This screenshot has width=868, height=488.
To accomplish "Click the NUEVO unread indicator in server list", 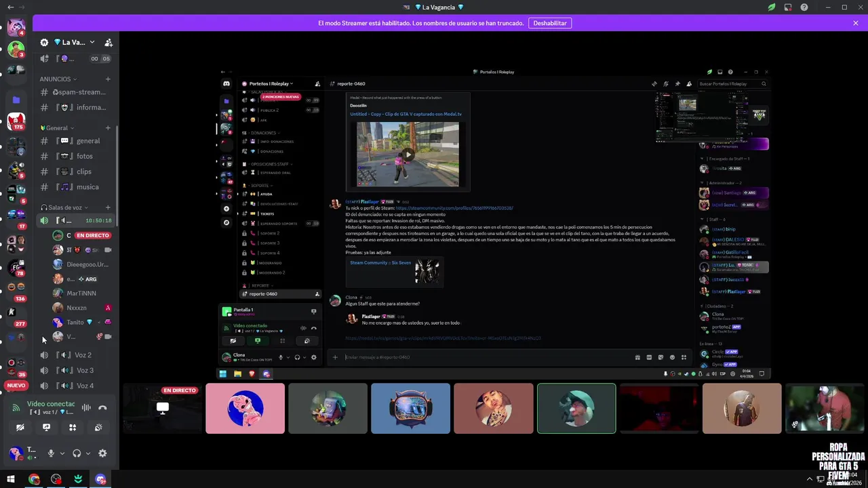I will (16, 385).
